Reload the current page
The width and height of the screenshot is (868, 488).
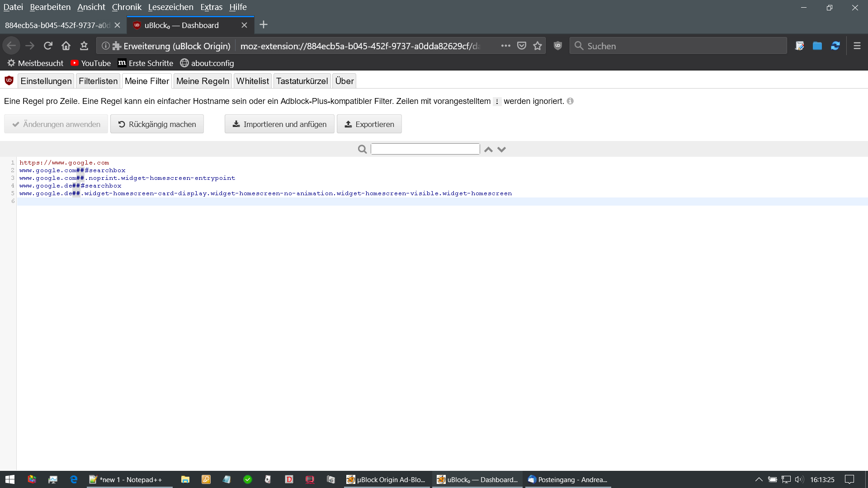(x=48, y=46)
